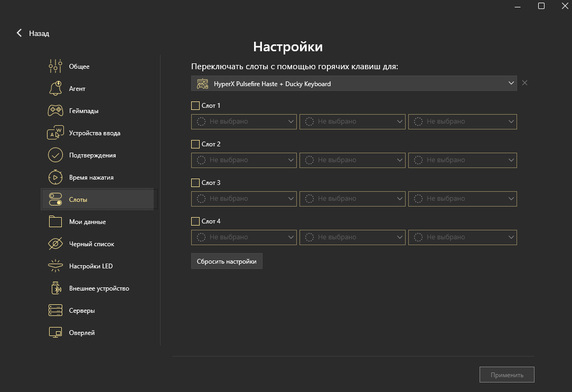Click the stopwatch icon for Время нажатия
Screen dimensions: 572x392
(55, 178)
